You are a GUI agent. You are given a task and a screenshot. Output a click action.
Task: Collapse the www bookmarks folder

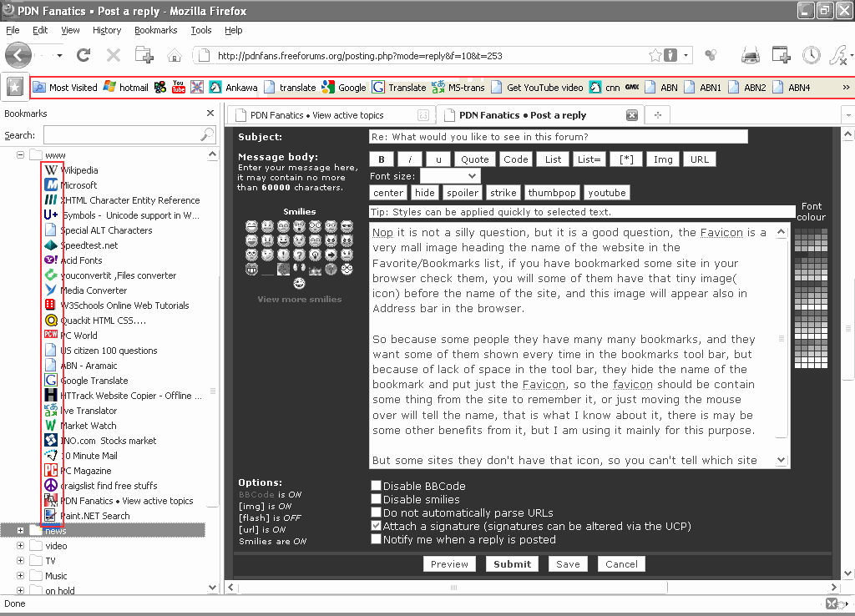tap(20, 154)
